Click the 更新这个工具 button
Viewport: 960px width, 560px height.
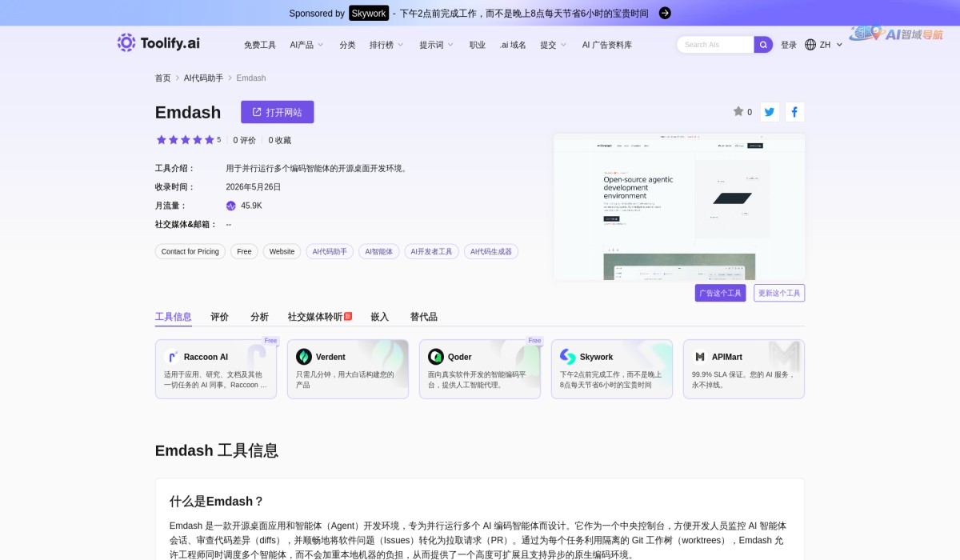779,293
